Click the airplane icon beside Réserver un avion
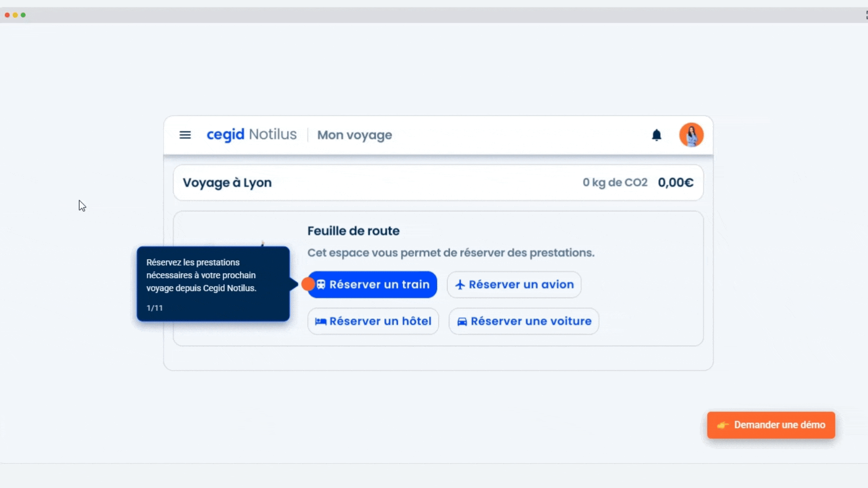The height and width of the screenshot is (488, 868). (460, 285)
